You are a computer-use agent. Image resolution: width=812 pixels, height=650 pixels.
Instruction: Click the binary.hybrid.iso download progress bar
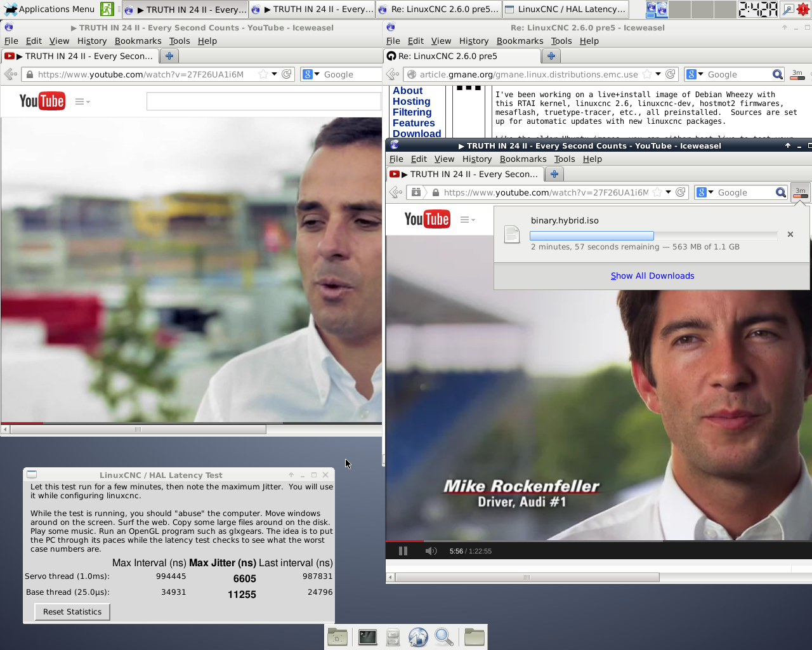653,235
